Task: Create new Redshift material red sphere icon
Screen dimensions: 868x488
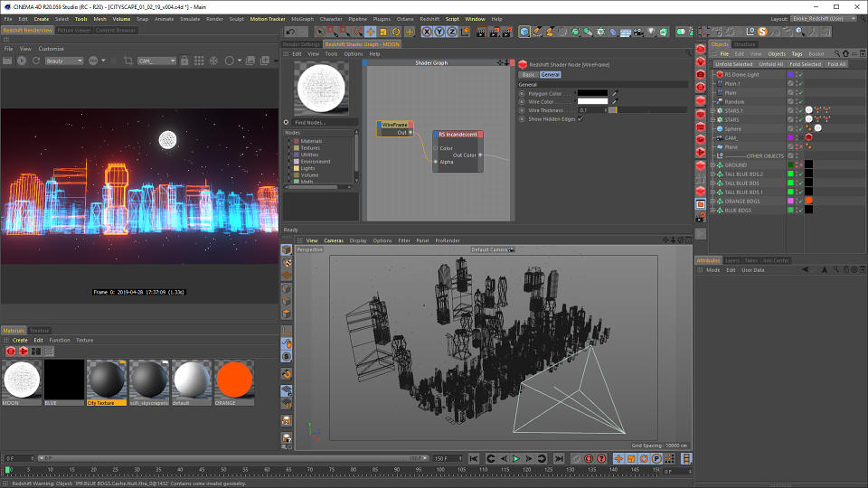Action: pyautogui.click(x=11, y=351)
